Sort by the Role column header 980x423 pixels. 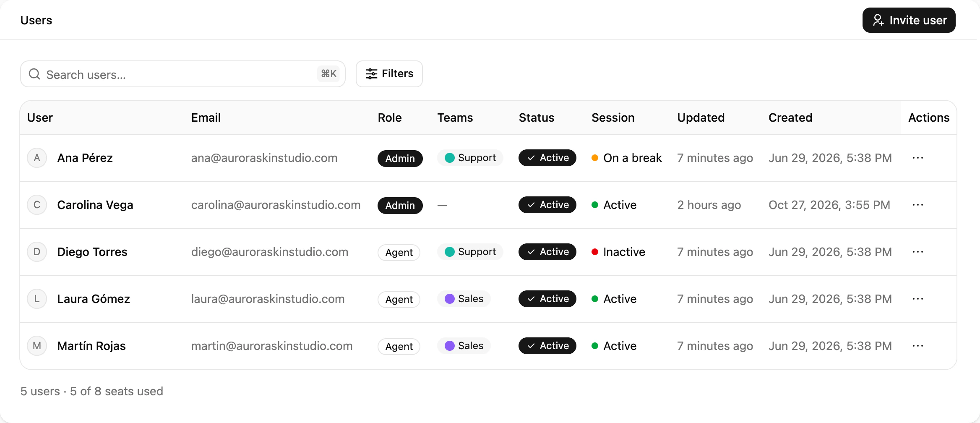(390, 117)
